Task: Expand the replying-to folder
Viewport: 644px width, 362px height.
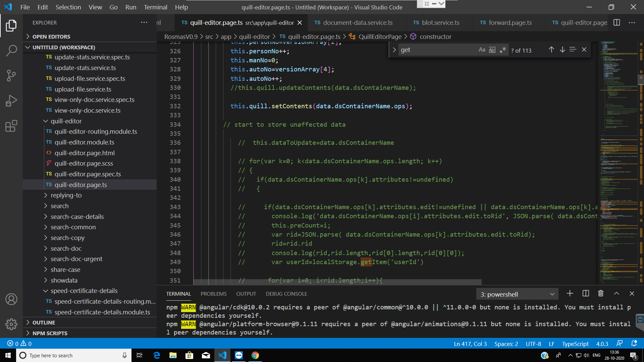Action: click(90, 195)
